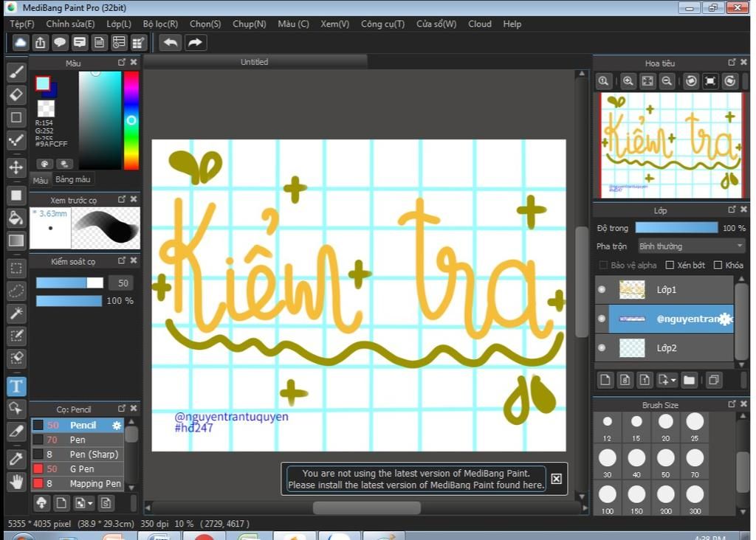Create a new layer in layer panel
The height and width of the screenshot is (540, 756).
pyautogui.click(x=605, y=380)
